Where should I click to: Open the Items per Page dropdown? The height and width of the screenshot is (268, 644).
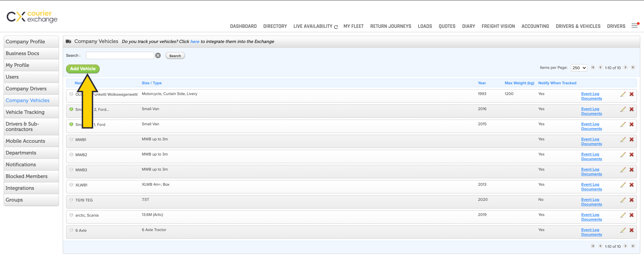579,68
